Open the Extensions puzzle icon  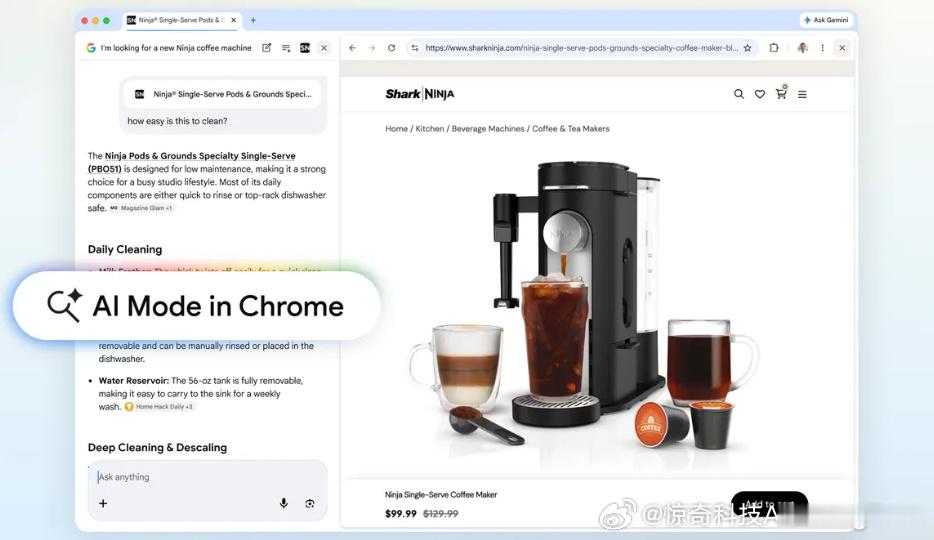click(774, 48)
